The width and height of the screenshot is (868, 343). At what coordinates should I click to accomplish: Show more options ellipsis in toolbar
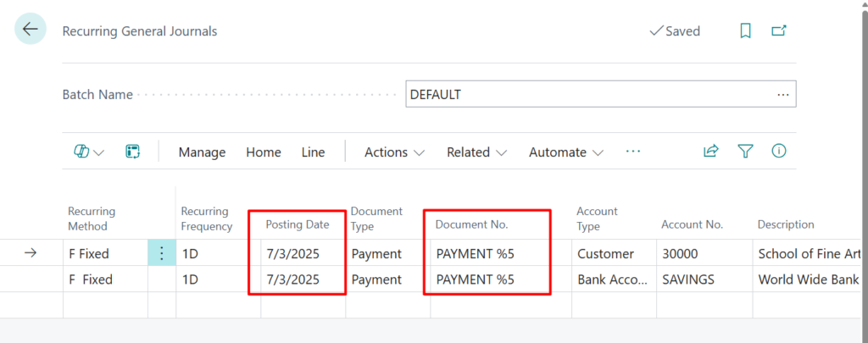[x=633, y=152]
